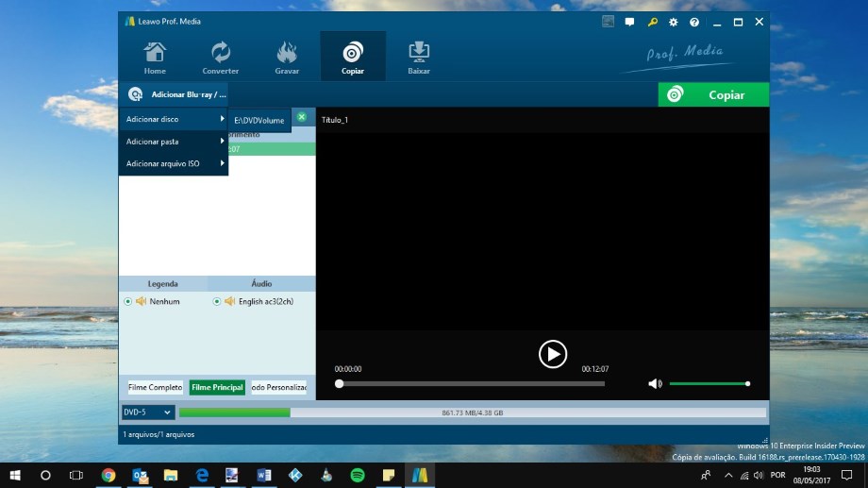Image resolution: width=868 pixels, height=488 pixels.
Task: Click the green Copiar button
Action: point(713,94)
